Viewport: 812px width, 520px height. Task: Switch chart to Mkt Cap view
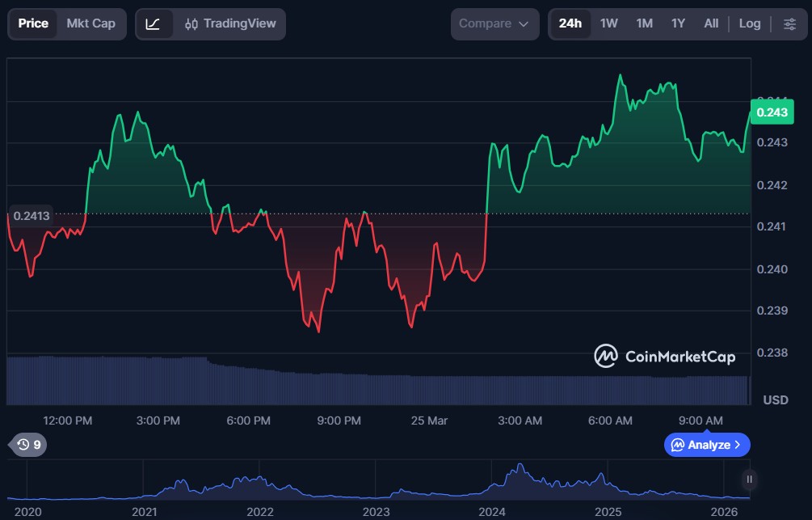90,24
